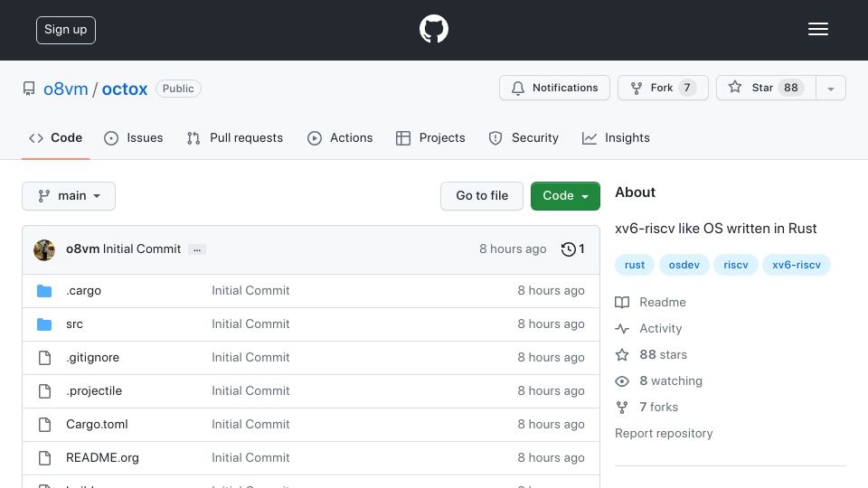Click the commit count 1 beside history icon

581,249
